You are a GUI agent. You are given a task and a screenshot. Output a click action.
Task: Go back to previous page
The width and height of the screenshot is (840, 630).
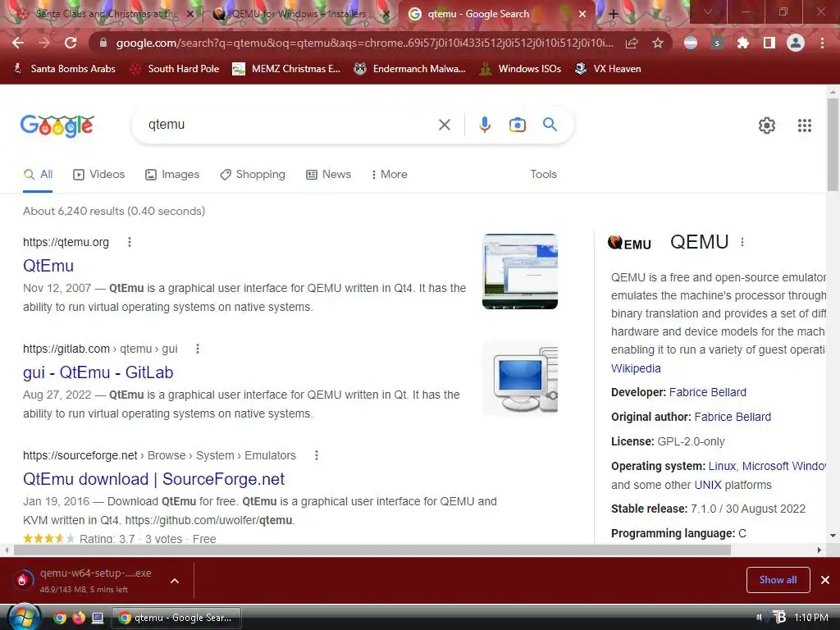(x=18, y=43)
